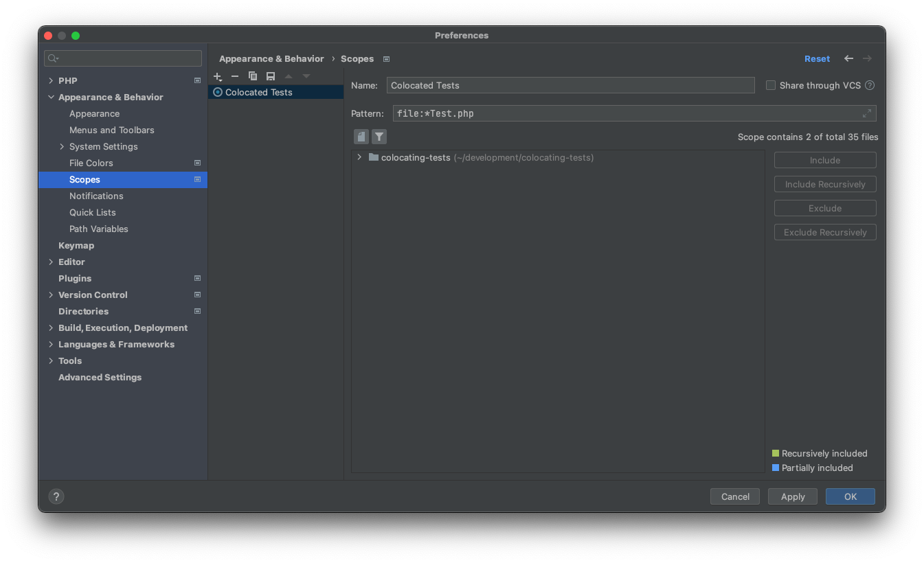This screenshot has width=924, height=563.
Task: Enable the Share through VCS checkbox
Action: point(770,85)
